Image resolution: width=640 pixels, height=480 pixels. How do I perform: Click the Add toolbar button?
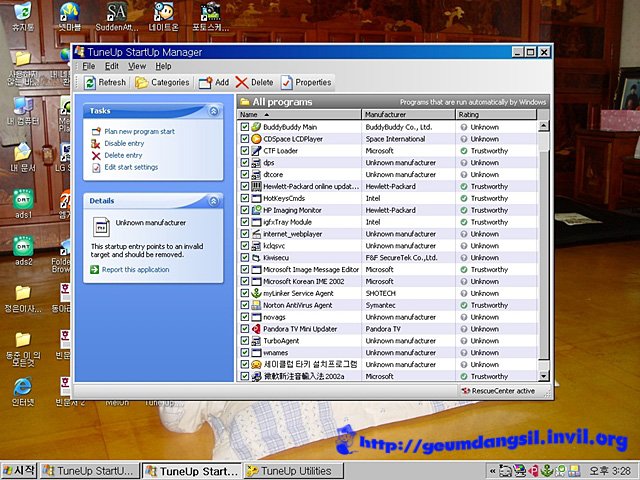click(214, 82)
